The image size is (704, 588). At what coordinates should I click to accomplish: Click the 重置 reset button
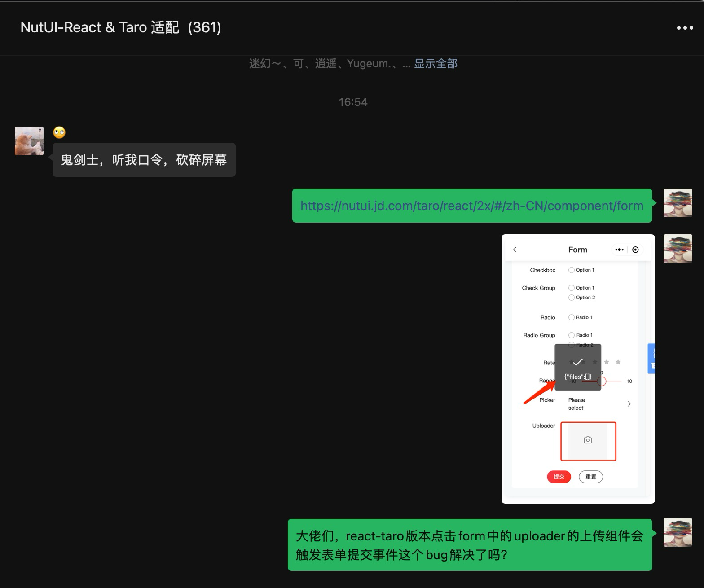(591, 477)
